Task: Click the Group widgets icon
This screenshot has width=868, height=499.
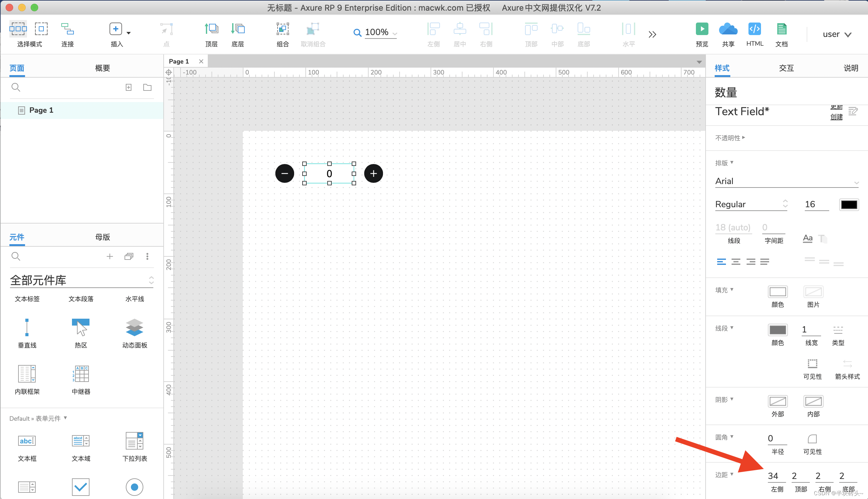Action: coord(283,29)
